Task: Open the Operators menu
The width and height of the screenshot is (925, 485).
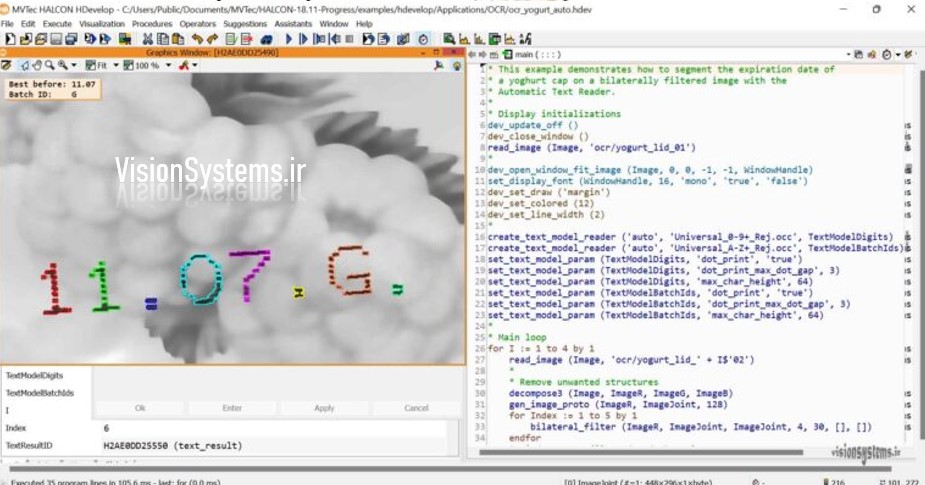Action: point(197,23)
